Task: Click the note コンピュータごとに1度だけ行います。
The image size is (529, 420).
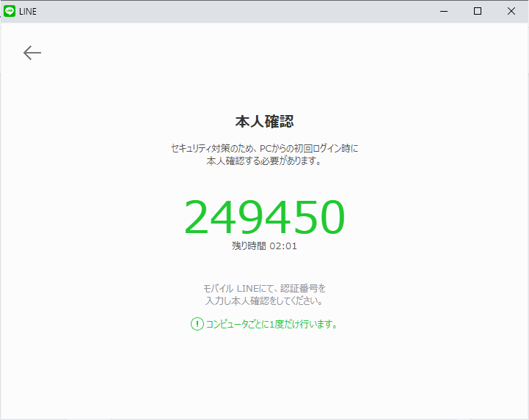Action: [x=271, y=324]
